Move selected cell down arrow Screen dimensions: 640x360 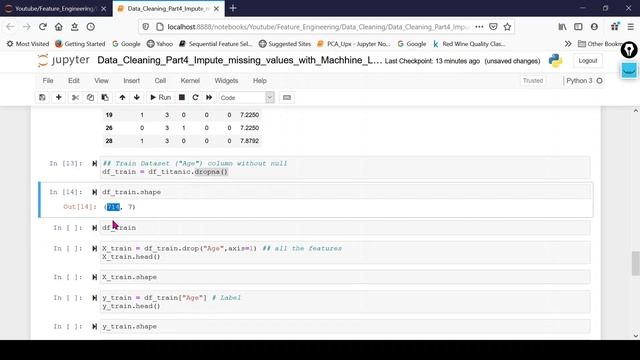click(137, 98)
